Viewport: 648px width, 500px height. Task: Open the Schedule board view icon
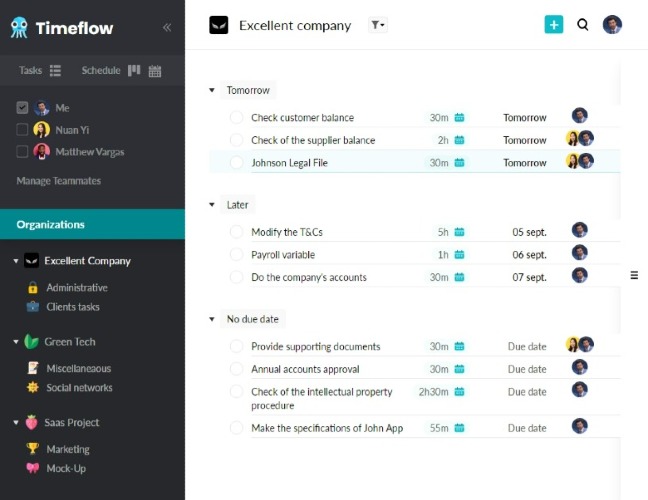[x=134, y=70]
